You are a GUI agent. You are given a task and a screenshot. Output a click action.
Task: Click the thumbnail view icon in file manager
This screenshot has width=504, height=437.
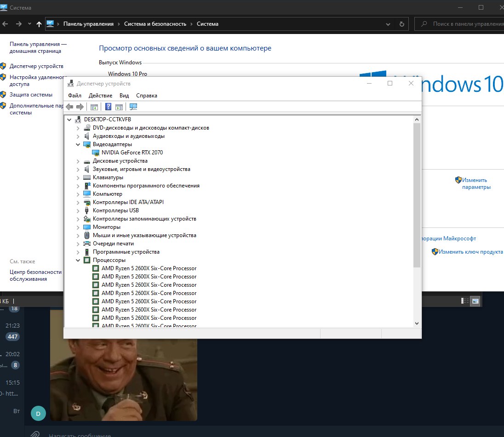[x=475, y=301]
